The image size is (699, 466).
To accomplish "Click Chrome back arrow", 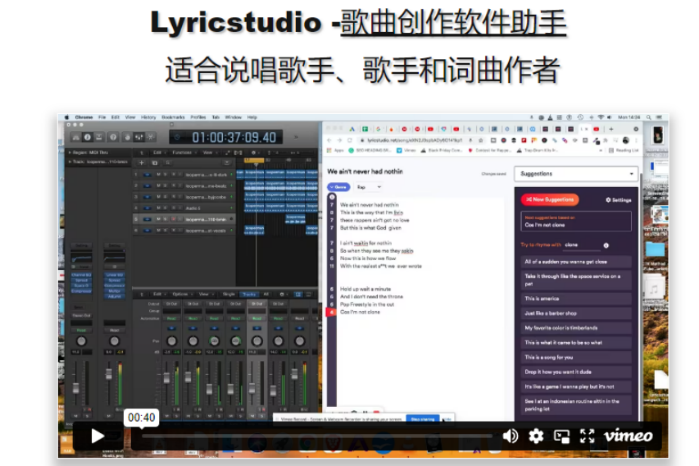I will coord(329,140).
